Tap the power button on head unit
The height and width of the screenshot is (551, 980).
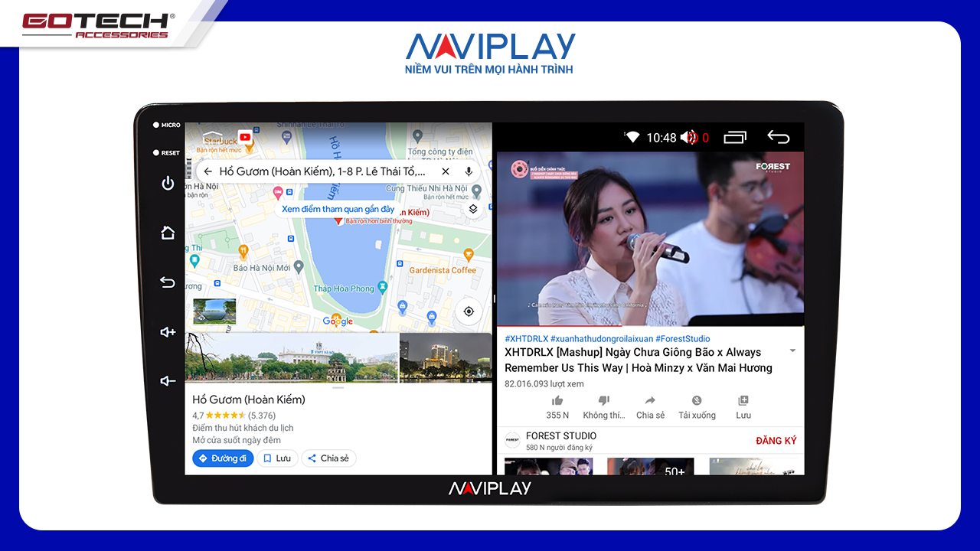tap(168, 184)
